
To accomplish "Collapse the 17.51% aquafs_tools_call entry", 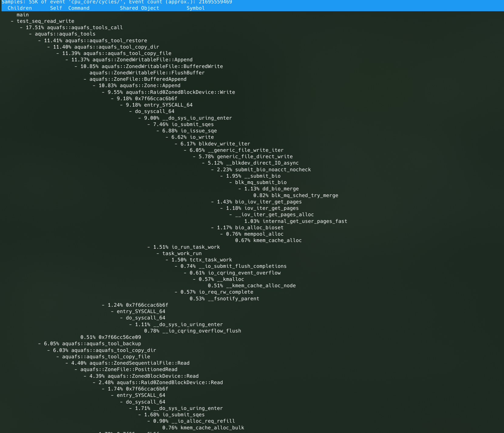I will 21,28.
